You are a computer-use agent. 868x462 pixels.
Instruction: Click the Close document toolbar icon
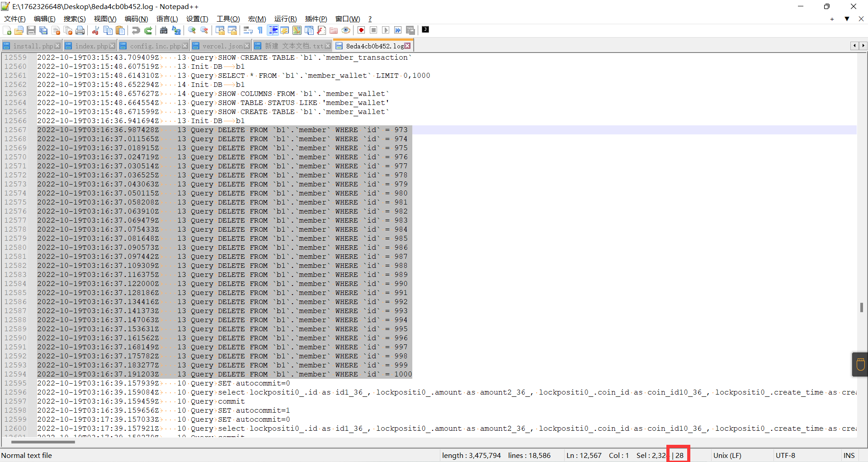coord(56,30)
